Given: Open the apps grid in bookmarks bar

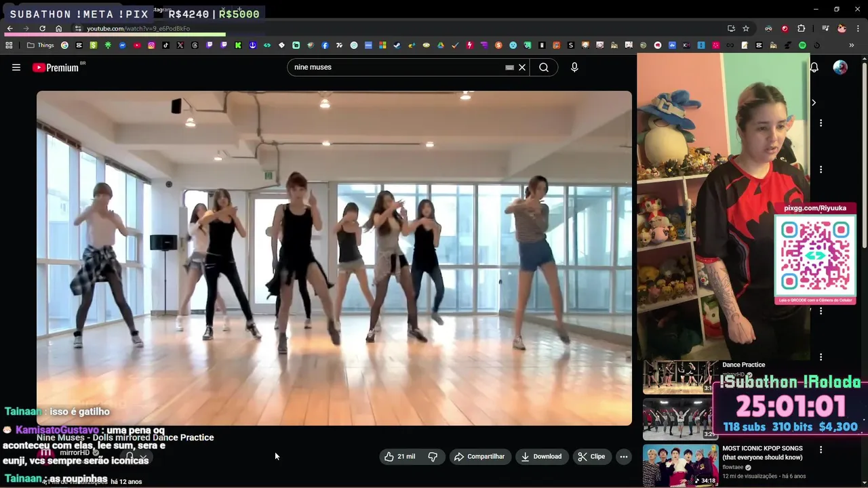Looking at the screenshot, I should 9,45.
